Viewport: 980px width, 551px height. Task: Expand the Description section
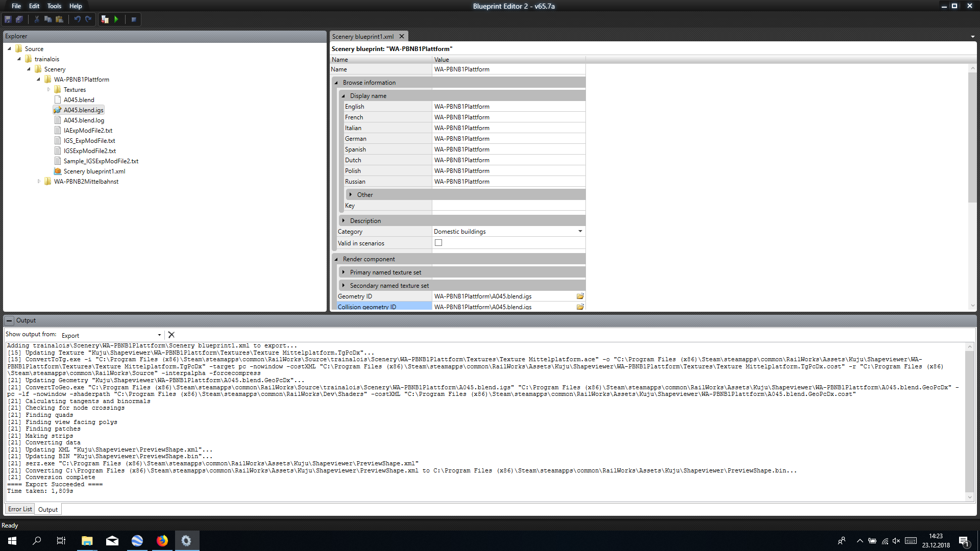pos(344,220)
